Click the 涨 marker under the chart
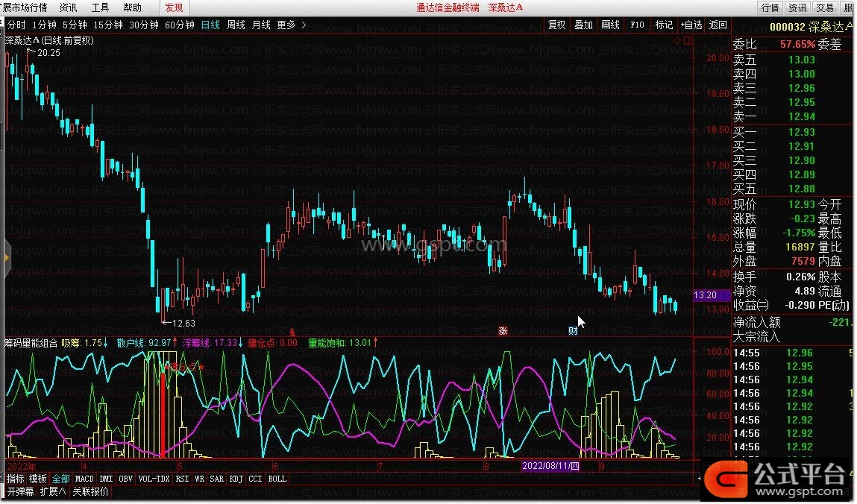This screenshot has width=857, height=504. pyautogui.click(x=503, y=331)
